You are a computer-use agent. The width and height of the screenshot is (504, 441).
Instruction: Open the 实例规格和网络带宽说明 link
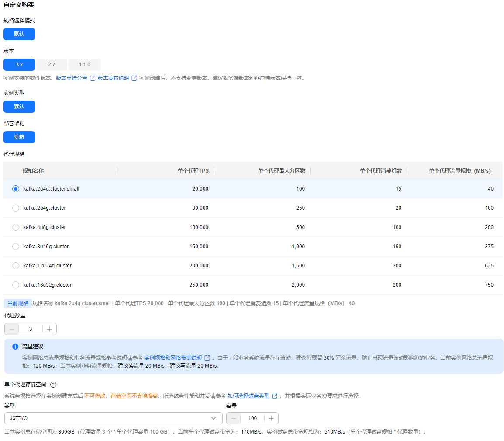tap(173, 358)
